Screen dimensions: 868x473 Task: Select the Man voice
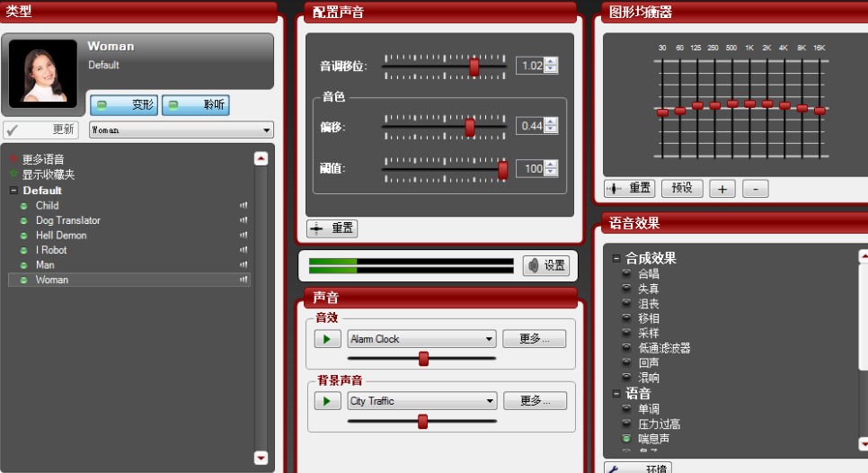[45, 265]
